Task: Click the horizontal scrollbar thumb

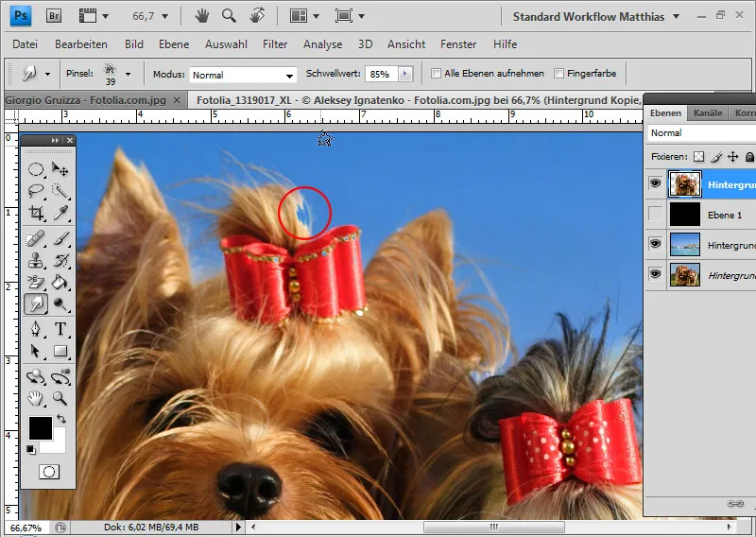Action: tap(493, 527)
